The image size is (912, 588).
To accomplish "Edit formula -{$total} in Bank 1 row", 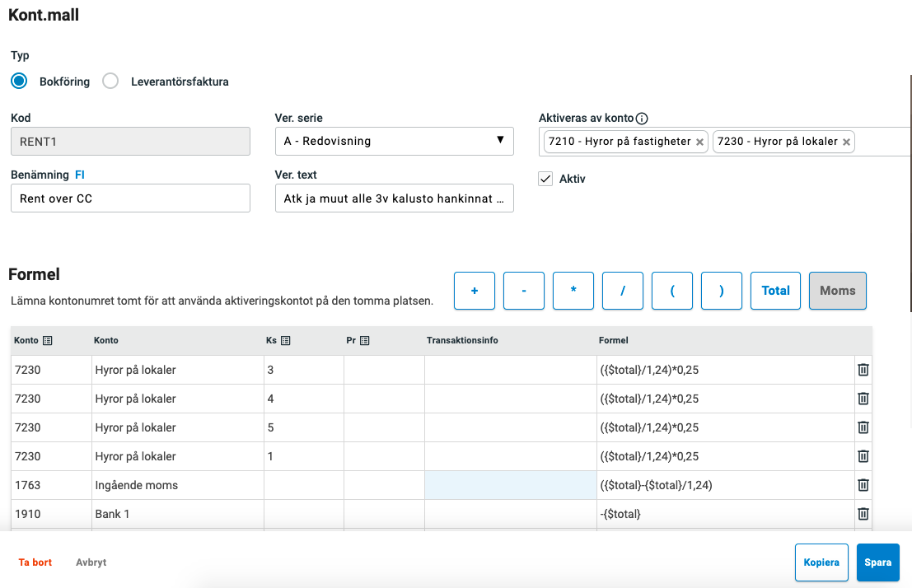I will (726, 514).
